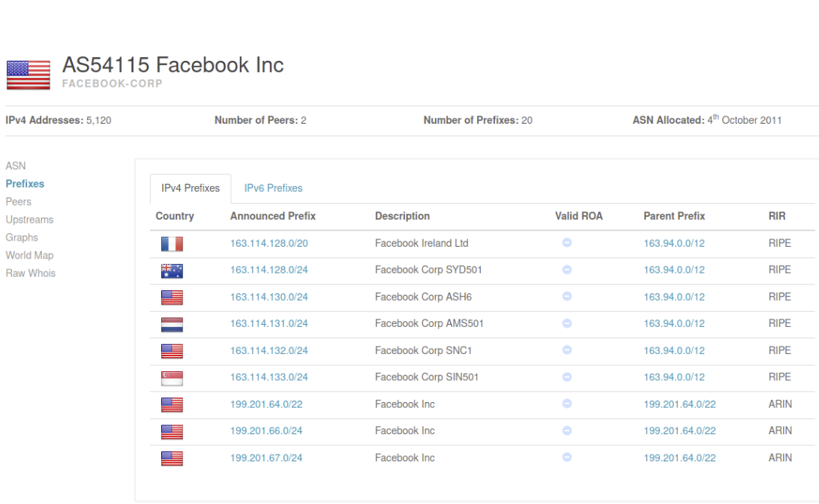
Task: Click the US flag in 199.201.64.0/22 row
Action: pos(172,405)
